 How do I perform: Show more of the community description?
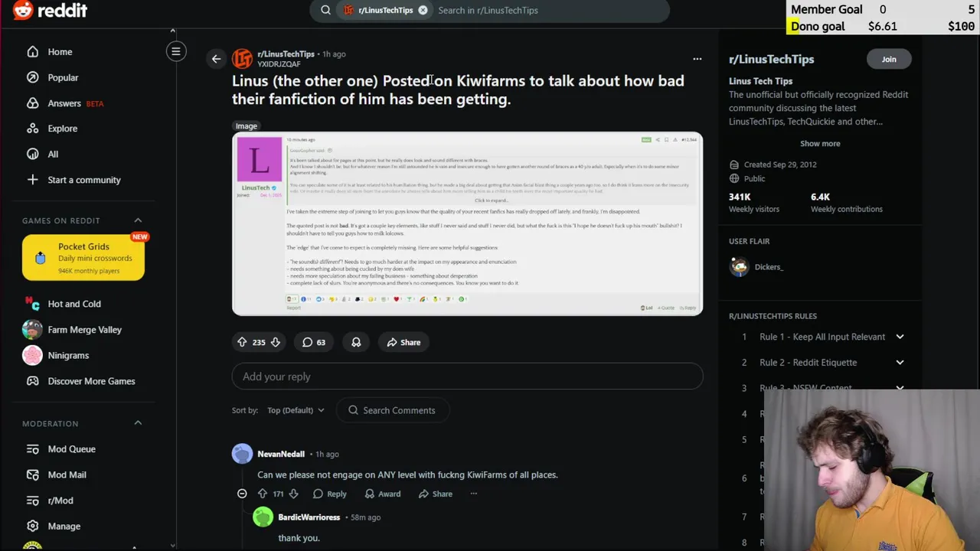tap(820, 143)
